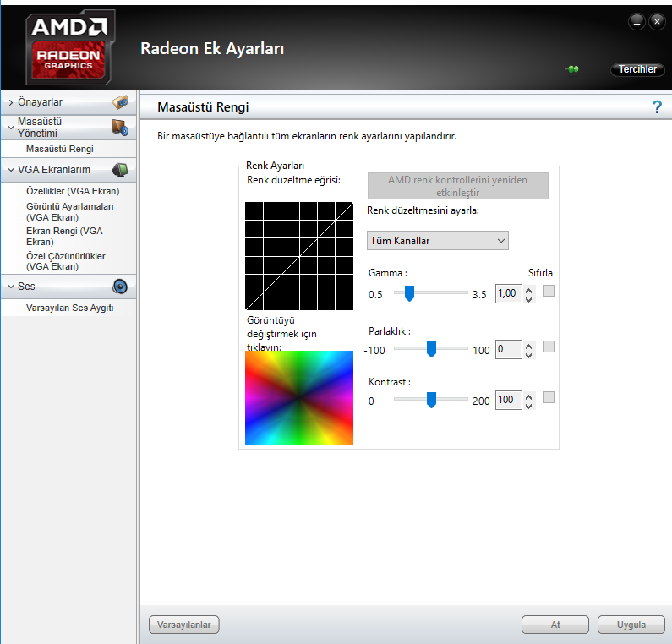Screen dimensions: 672x644
Task: Click AMD renk kontrollerini yeniden etkinleştir
Action: click(457, 186)
